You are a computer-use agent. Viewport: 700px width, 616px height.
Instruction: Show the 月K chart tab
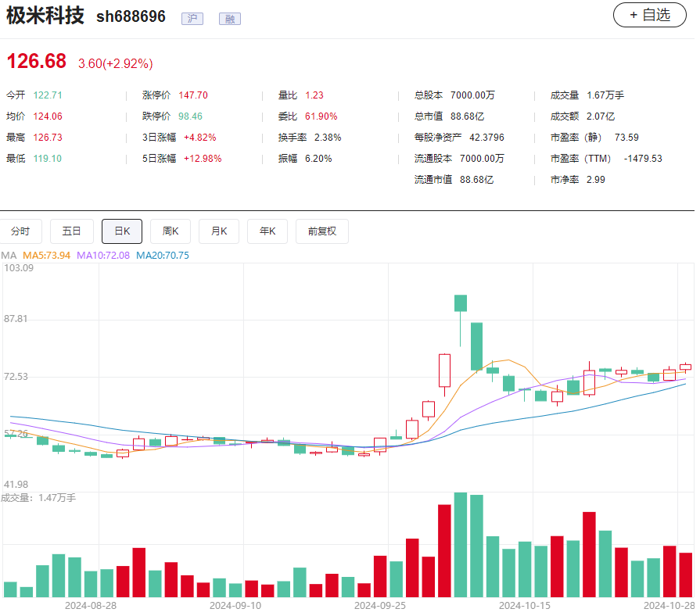pyautogui.click(x=219, y=231)
